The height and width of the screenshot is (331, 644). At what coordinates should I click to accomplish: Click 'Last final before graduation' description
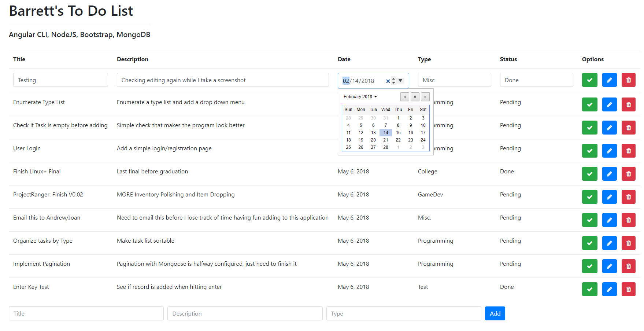[152, 172]
